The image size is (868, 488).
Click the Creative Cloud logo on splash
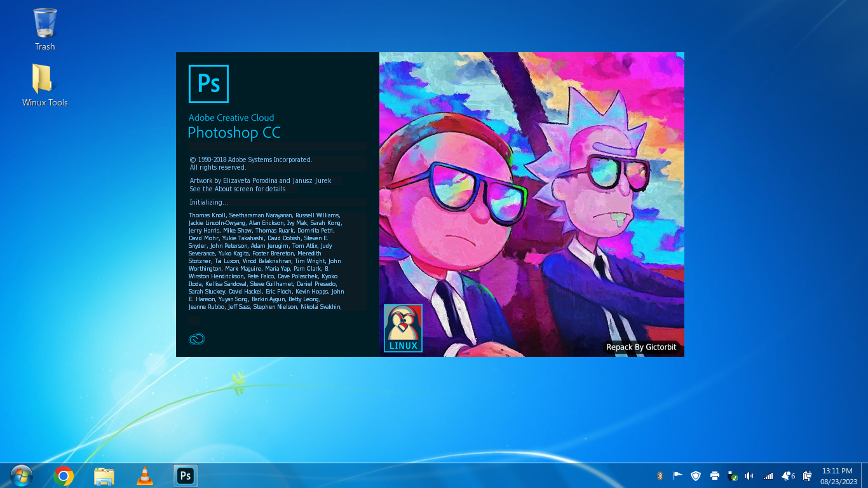[x=196, y=339]
